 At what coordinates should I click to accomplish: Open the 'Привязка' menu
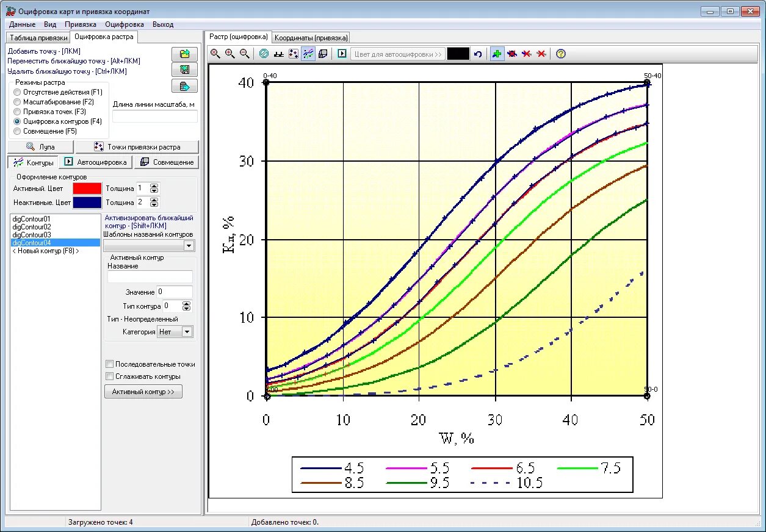81,24
